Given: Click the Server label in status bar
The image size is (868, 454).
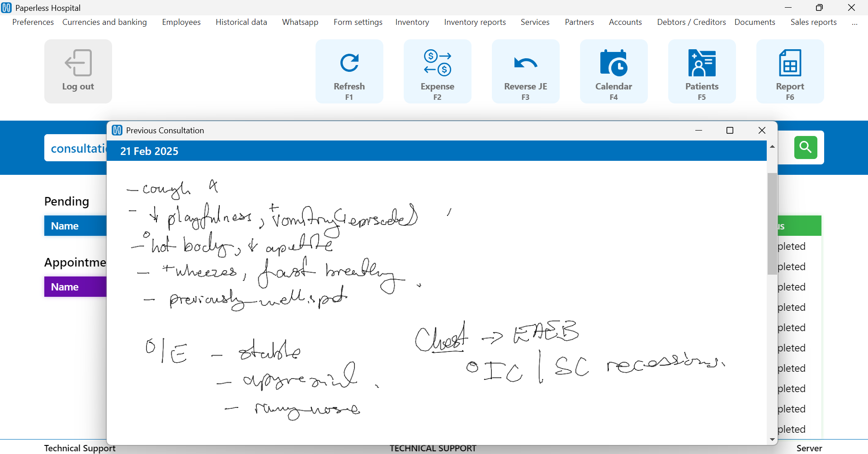Looking at the screenshot, I should [x=809, y=448].
